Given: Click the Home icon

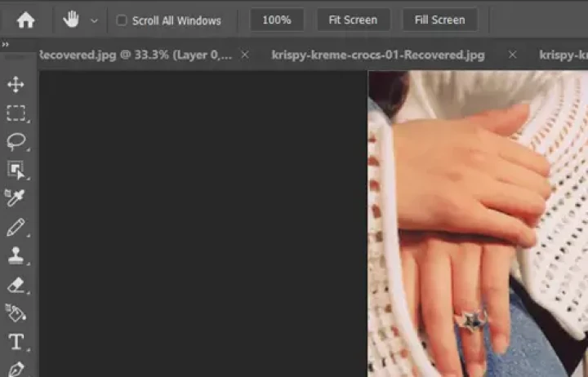Looking at the screenshot, I should click(x=26, y=20).
